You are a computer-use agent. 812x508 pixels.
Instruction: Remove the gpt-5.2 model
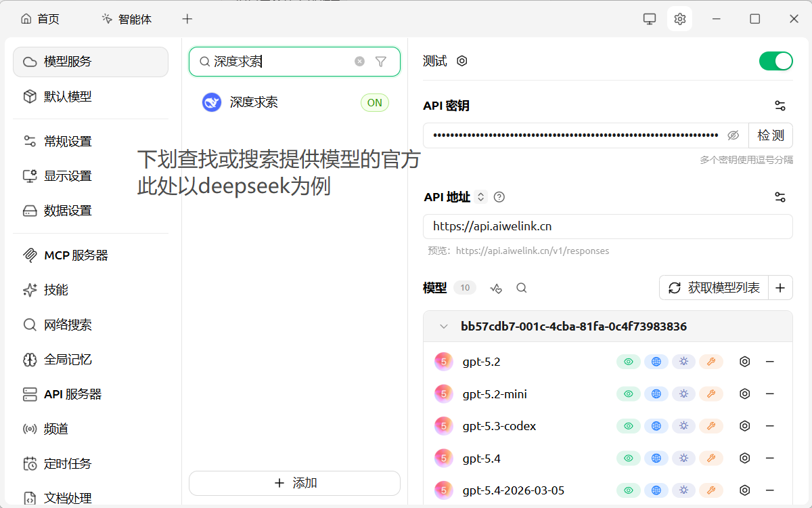coord(769,362)
